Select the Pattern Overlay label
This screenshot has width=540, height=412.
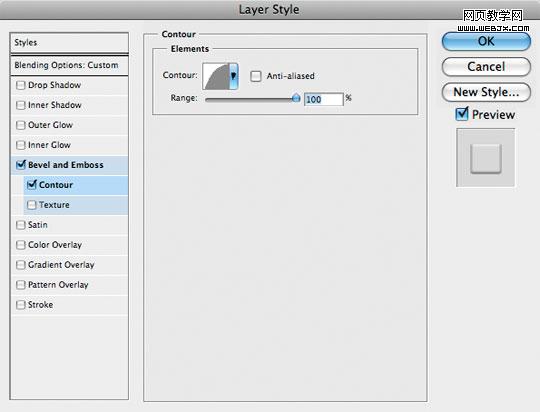tap(58, 285)
